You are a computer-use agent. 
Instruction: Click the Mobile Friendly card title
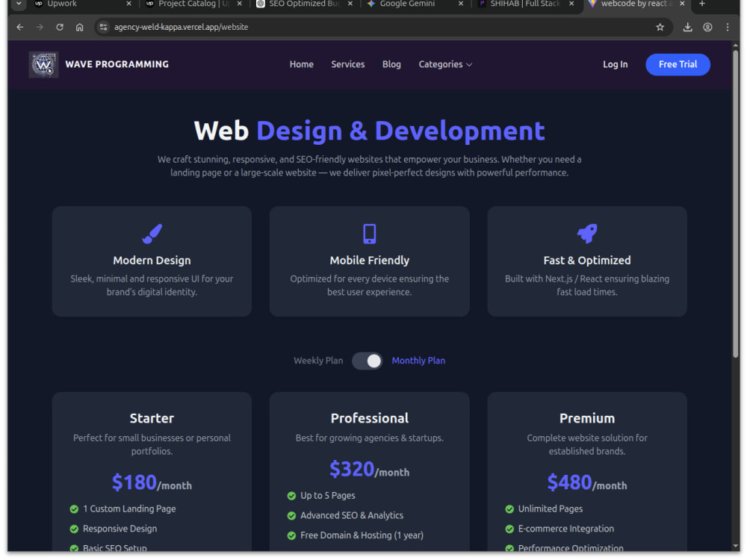(x=370, y=261)
